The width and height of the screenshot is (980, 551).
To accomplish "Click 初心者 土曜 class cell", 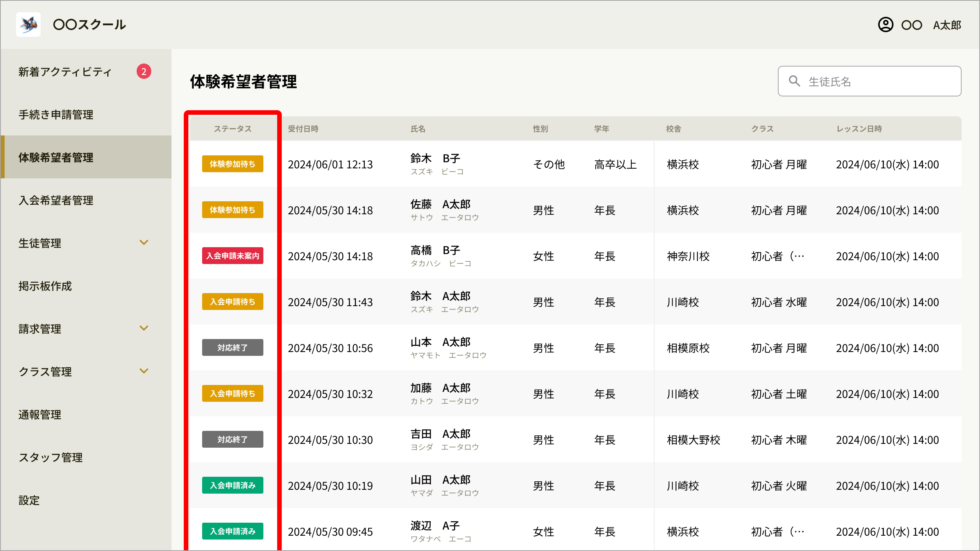I will [x=779, y=394].
